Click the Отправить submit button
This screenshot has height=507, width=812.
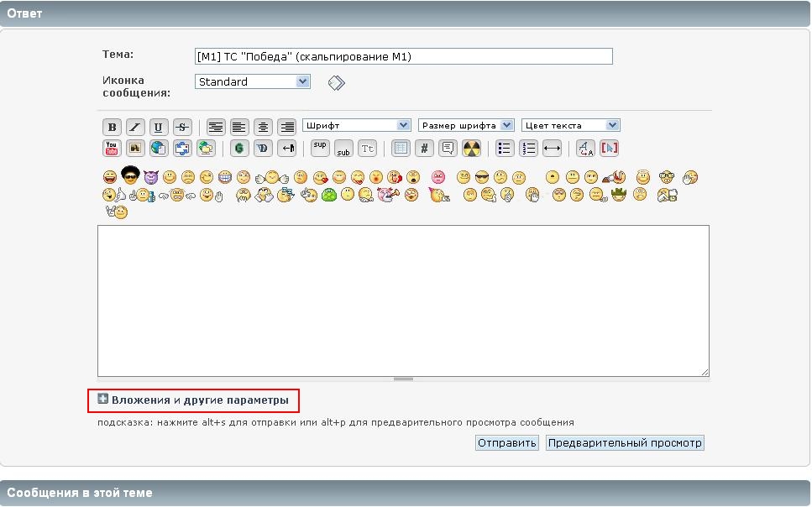pyautogui.click(x=507, y=442)
